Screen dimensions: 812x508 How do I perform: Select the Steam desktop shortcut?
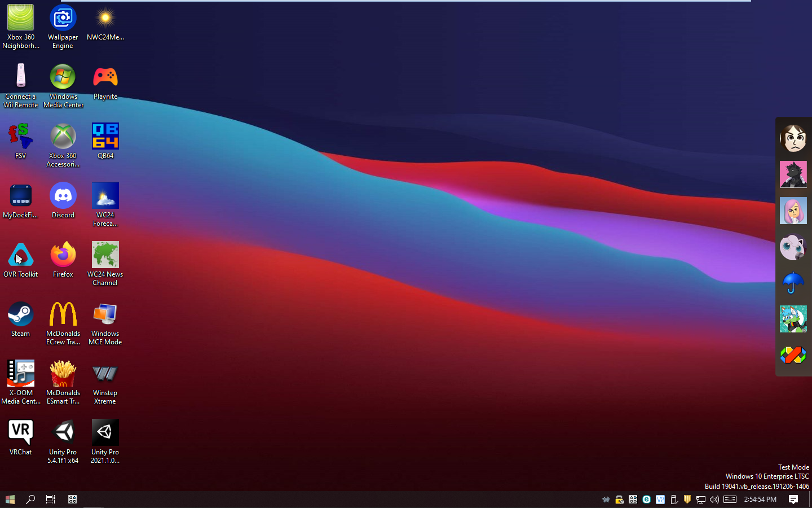tap(21, 319)
